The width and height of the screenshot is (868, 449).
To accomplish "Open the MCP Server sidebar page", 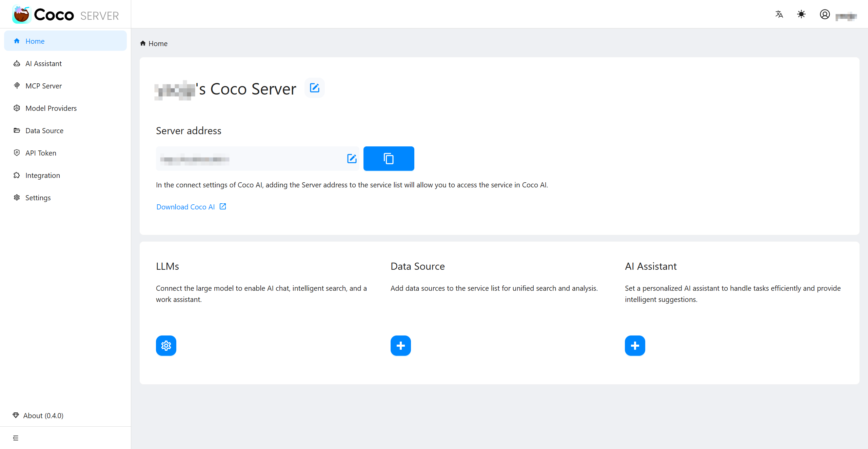I will pos(65,86).
